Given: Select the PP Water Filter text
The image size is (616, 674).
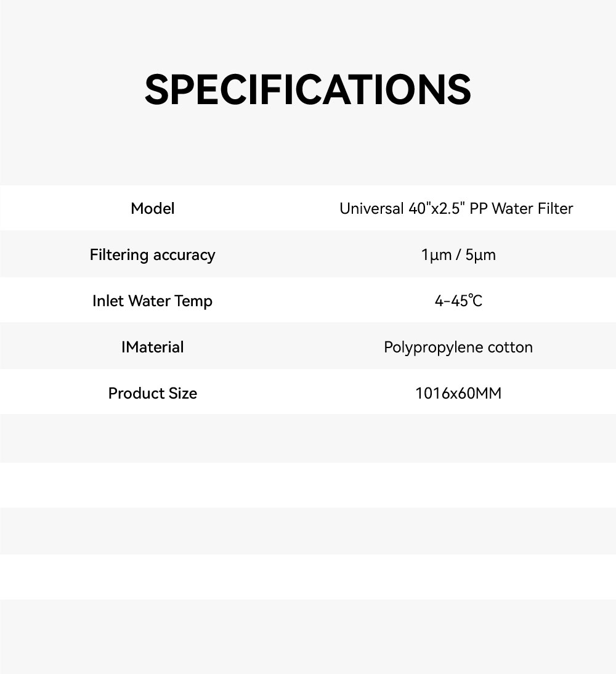Looking at the screenshot, I should pyautogui.click(x=521, y=209).
